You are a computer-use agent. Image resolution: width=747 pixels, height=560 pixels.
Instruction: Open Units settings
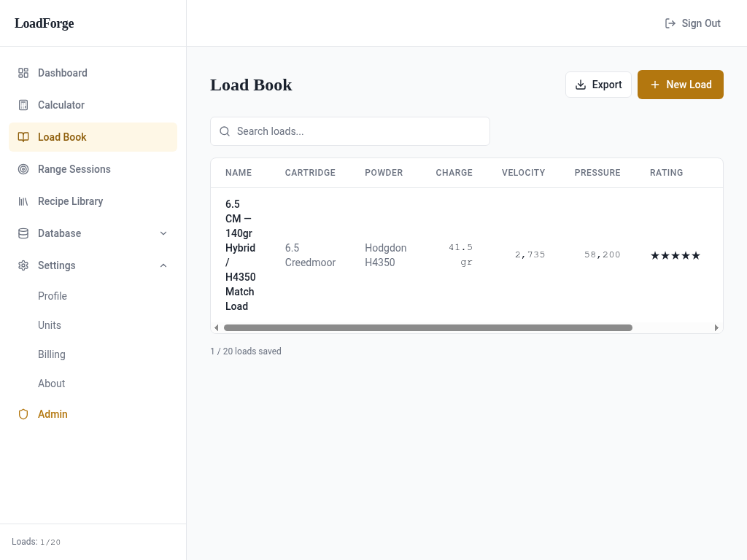click(50, 325)
